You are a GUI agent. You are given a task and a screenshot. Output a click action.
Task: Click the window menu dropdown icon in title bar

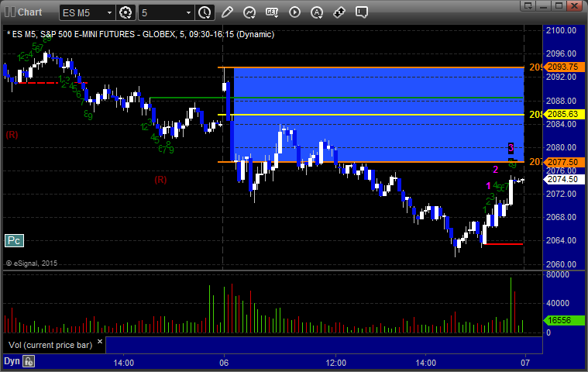pos(528,5)
